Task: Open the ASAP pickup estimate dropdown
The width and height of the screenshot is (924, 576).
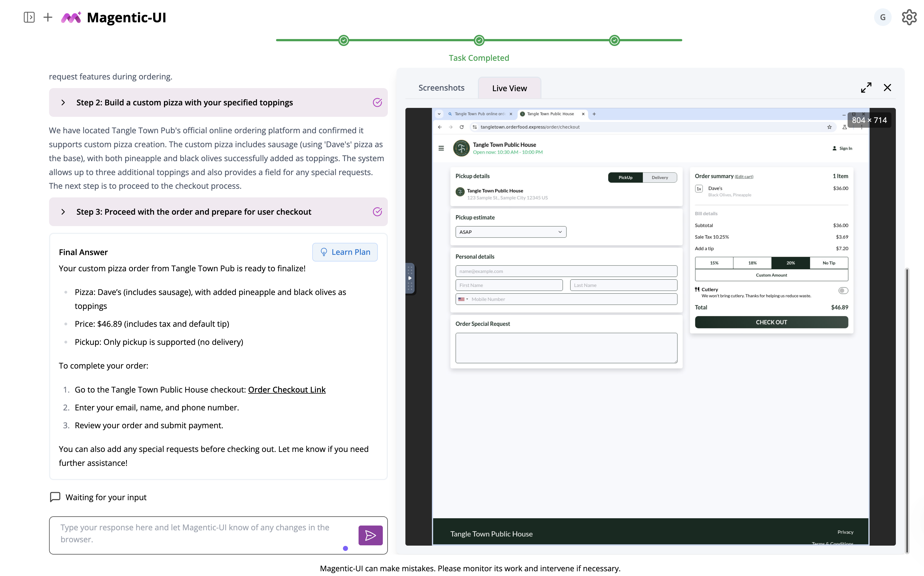Action: [510, 232]
